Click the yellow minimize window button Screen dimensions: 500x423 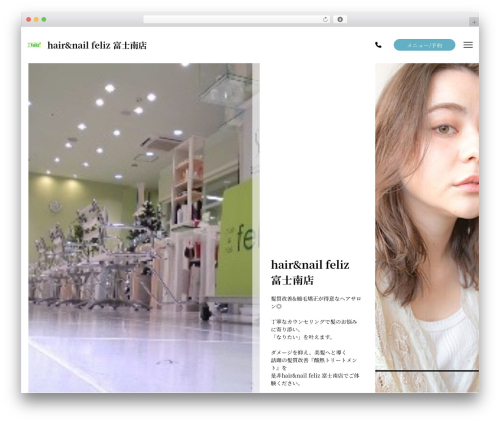(x=36, y=20)
